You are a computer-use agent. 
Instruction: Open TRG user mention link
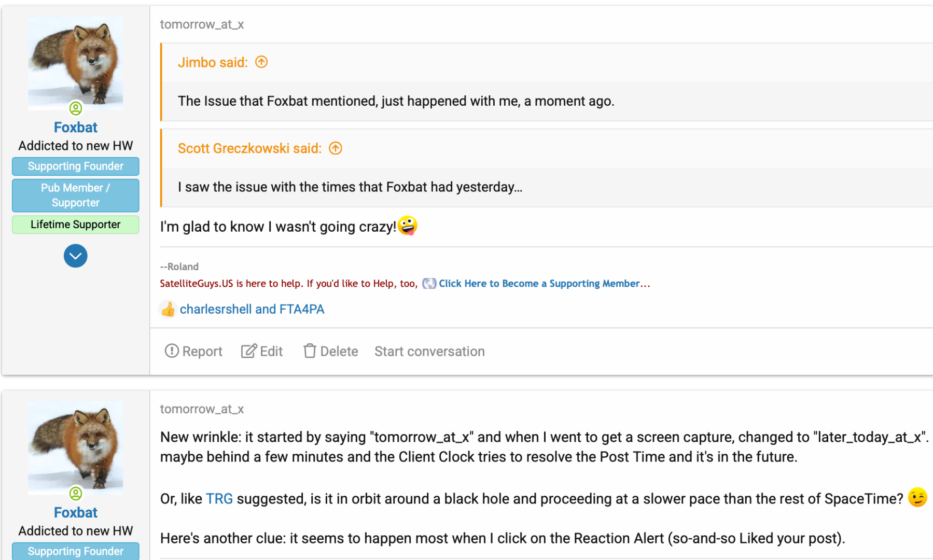coord(219,499)
